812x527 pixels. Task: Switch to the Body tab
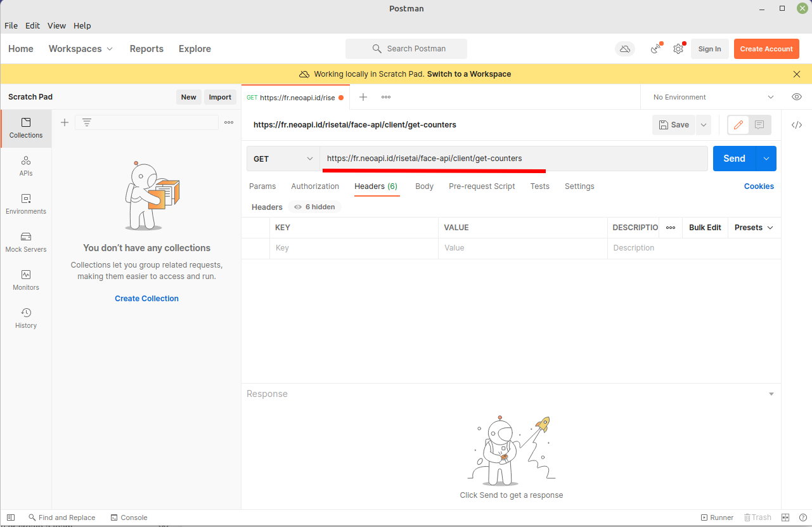424,186
